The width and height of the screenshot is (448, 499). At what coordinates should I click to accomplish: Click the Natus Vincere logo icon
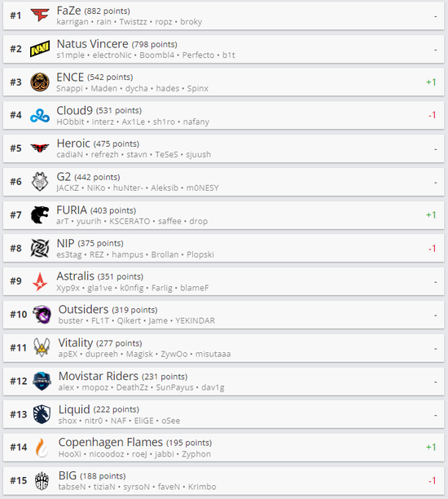click(x=40, y=49)
